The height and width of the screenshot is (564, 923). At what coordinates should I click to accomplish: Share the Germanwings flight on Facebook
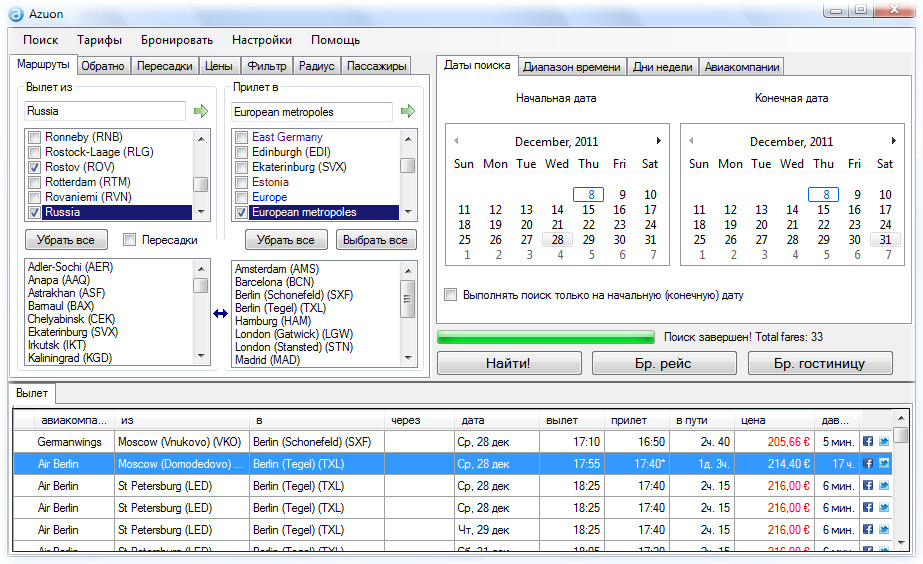(867, 441)
